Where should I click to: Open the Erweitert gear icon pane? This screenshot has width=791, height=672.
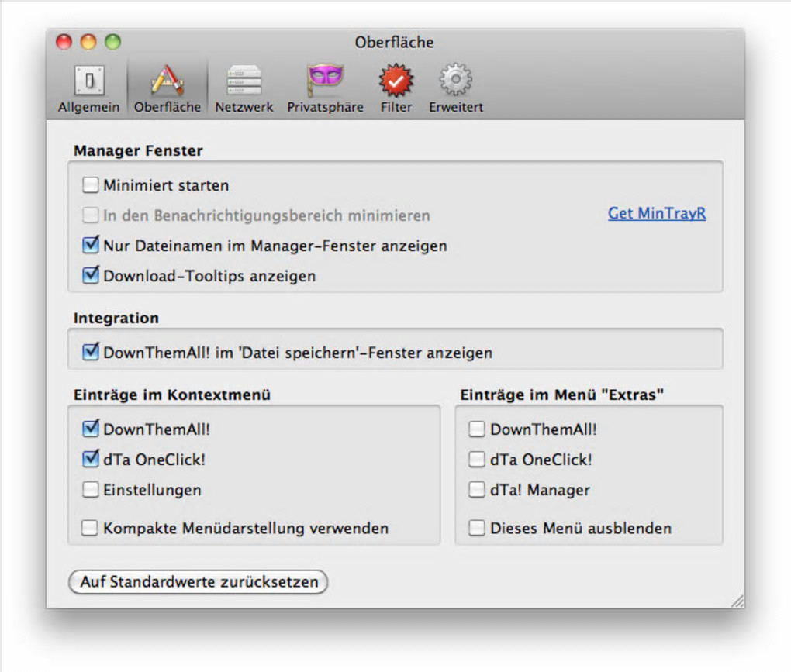pos(455,81)
